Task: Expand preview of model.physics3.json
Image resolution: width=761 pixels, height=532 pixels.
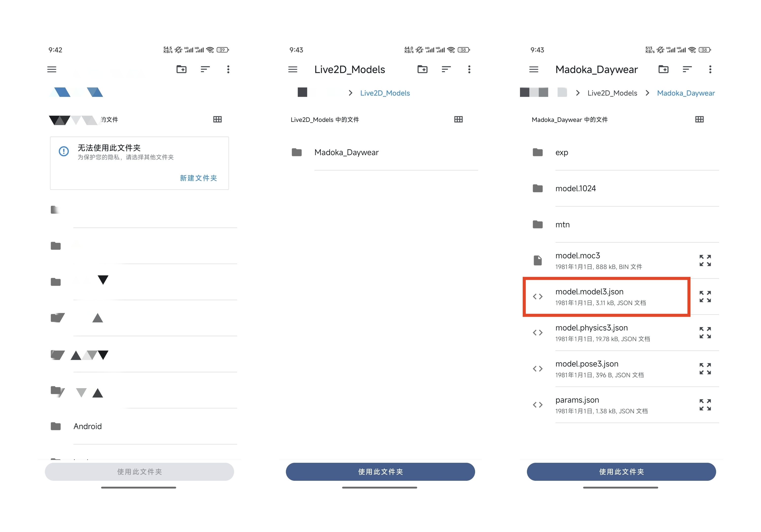Action: [x=705, y=332]
